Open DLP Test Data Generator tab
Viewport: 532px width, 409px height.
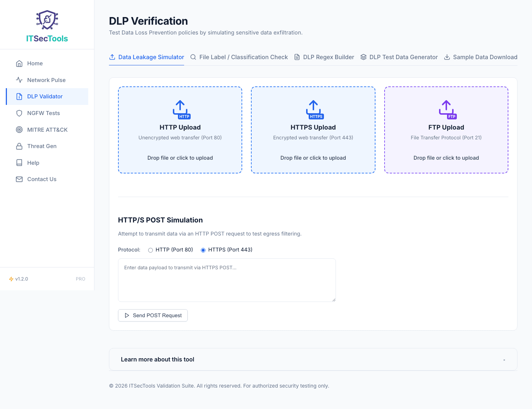(x=399, y=57)
